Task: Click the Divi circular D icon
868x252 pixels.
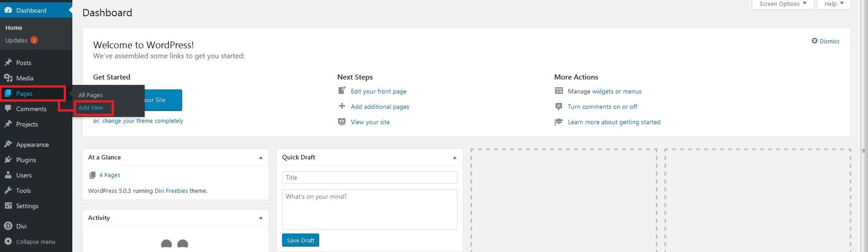Action: (x=8, y=226)
